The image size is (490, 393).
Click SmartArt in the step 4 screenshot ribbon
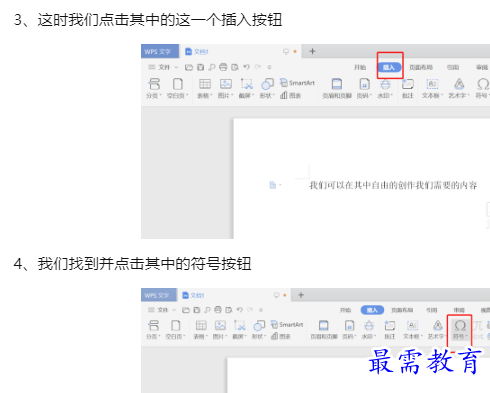287,324
